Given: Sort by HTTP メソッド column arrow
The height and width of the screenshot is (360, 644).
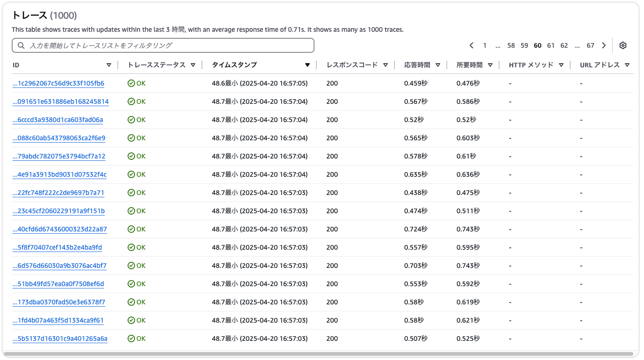Looking at the screenshot, I should [x=561, y=65].
